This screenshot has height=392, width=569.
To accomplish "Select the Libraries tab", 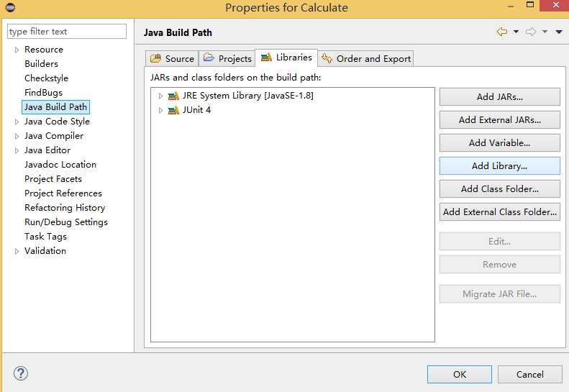I will (x=286, y=58).
